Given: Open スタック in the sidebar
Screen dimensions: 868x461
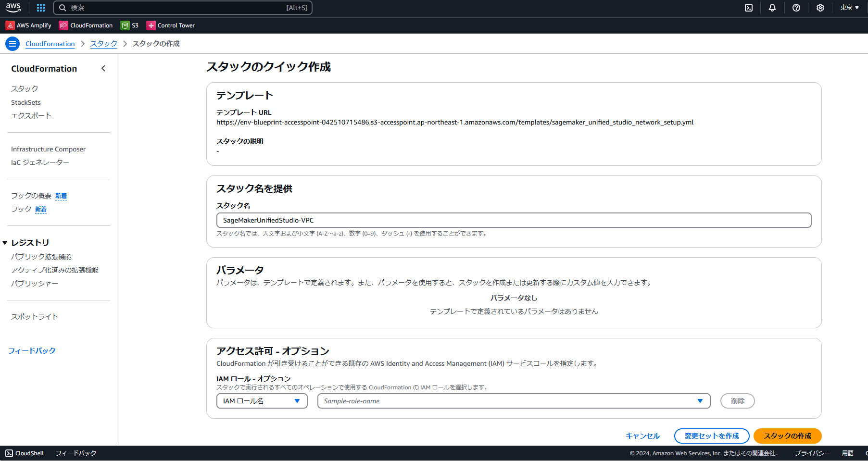Looking at the screenshot, I should click(x=25, y=89).
